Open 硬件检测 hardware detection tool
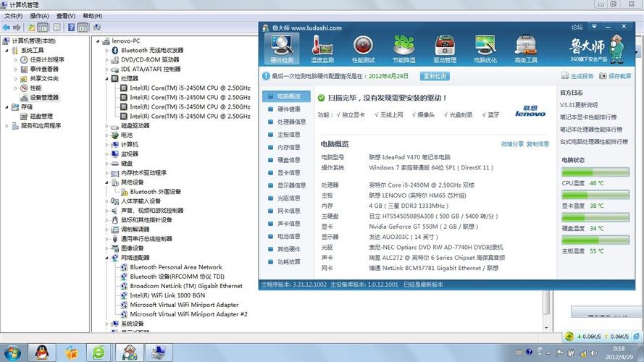The image size is (644, 362). click(x=282, y=49)
